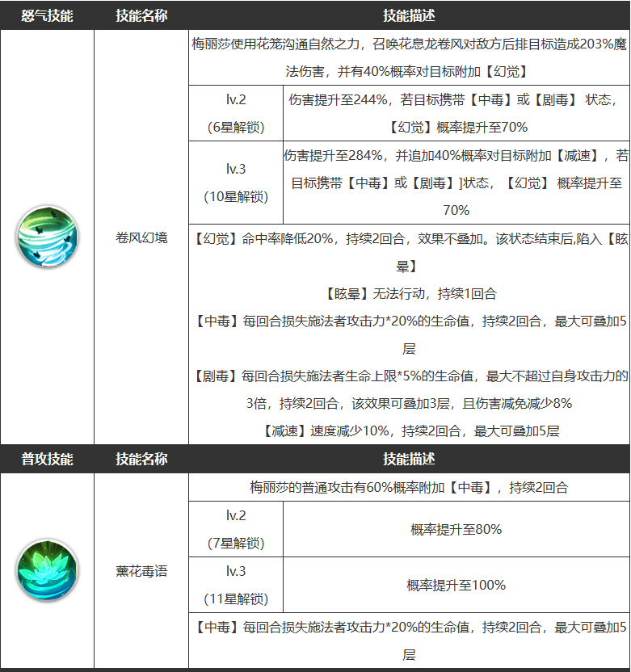The width and height of the screenshot is (631, 672).
Task: Click the 伤害提升至284% description text
Action: tap(456, 183)
